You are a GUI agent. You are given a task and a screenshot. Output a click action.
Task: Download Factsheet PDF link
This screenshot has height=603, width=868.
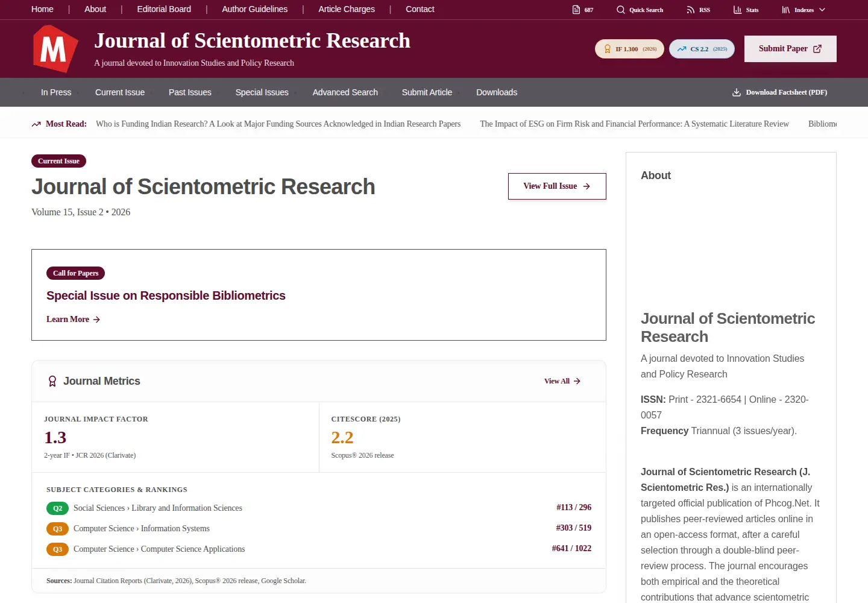(779, 92)
